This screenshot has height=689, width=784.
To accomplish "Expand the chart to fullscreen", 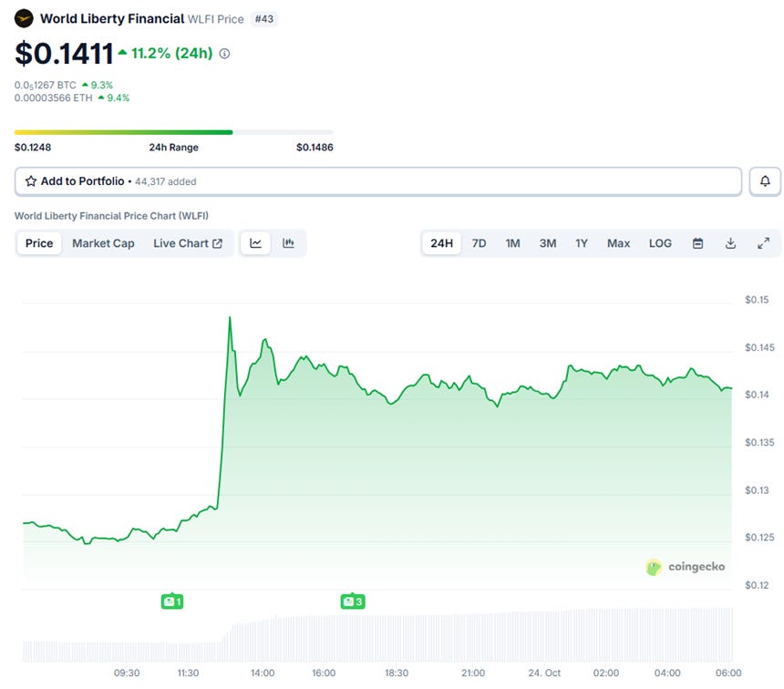I will pos(764,243).
